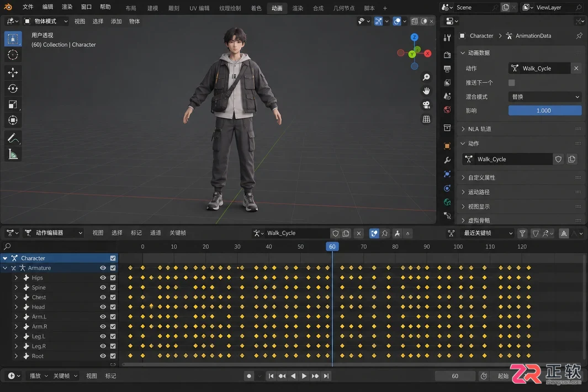Uncheck the Character channel checkbox
This screenshot has width=588, height=392.
[x=113, y=258]
